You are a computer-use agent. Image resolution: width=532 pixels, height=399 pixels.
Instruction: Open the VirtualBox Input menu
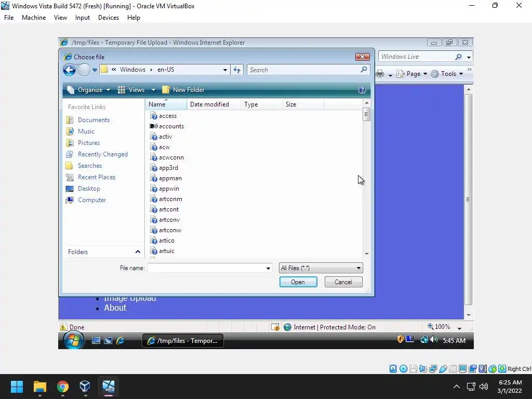(83, 18)
